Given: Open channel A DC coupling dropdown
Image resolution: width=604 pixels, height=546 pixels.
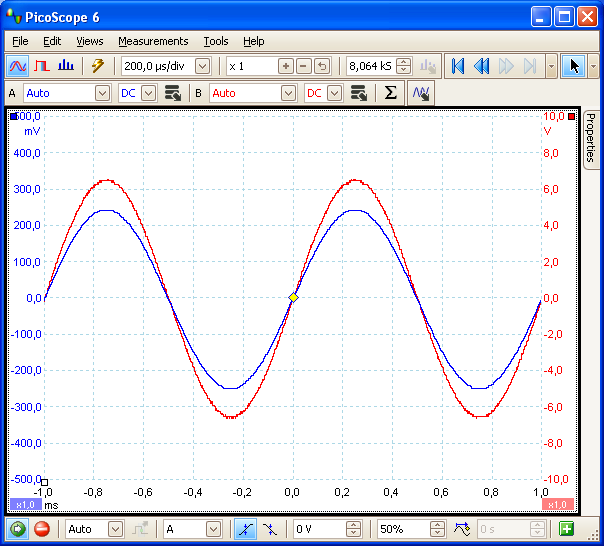Looking at the screenshot, I should [x=149, y=93].
